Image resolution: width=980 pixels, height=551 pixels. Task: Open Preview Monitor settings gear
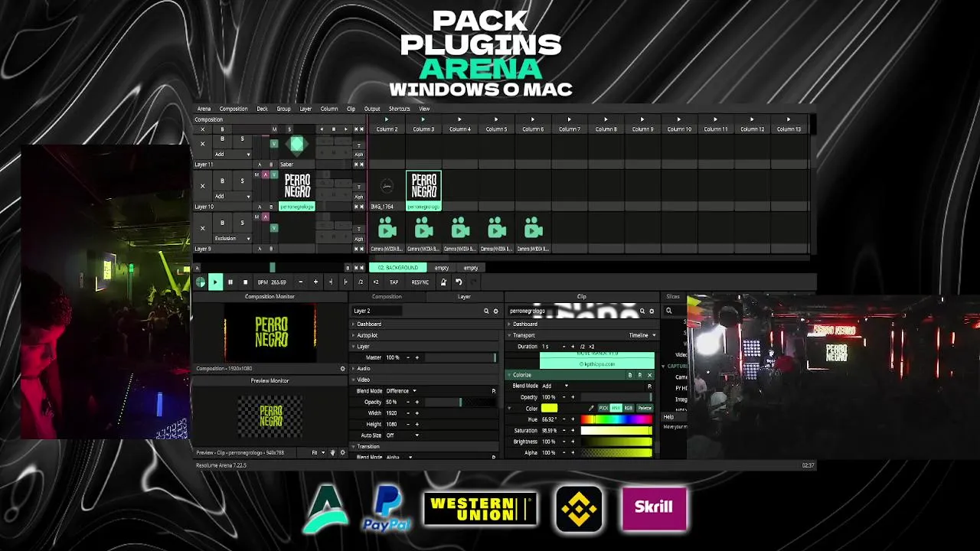pyautogui.click(x=342, y=453)
